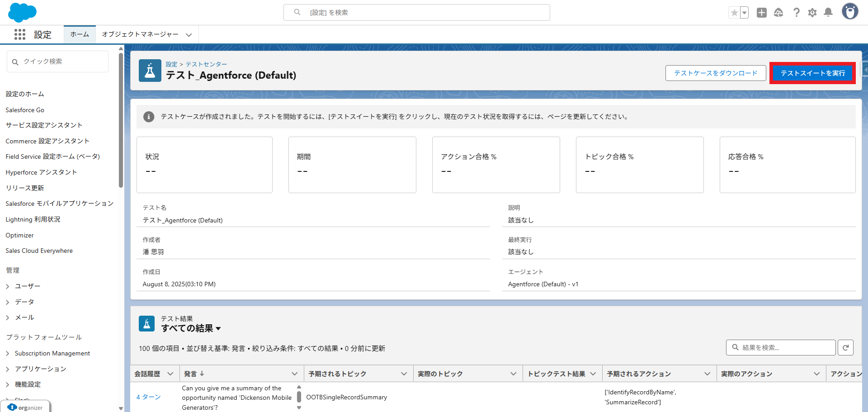This screenshot has height=412, width=868.
Task: Click in the 結果を検索 search box
Action: [x=781, y=347]
